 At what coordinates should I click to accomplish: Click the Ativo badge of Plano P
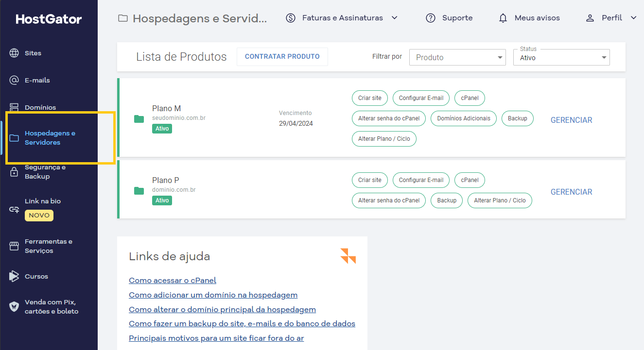point(162,200)
